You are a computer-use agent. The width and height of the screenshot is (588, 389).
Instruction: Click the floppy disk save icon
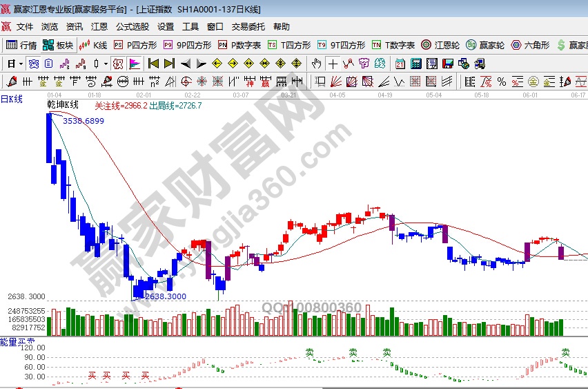447,64
